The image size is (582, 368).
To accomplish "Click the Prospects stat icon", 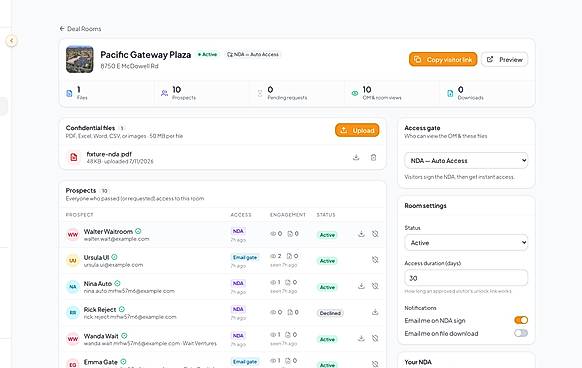I will [x=164, y=93].
